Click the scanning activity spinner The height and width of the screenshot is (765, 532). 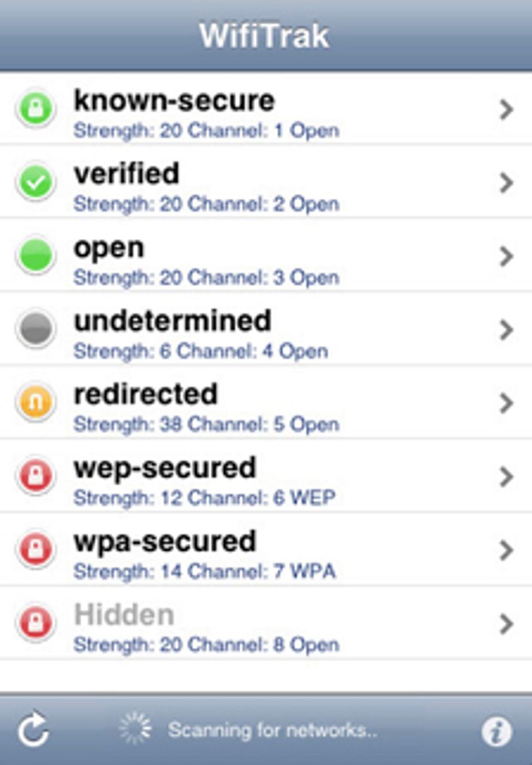click(135, 729)
